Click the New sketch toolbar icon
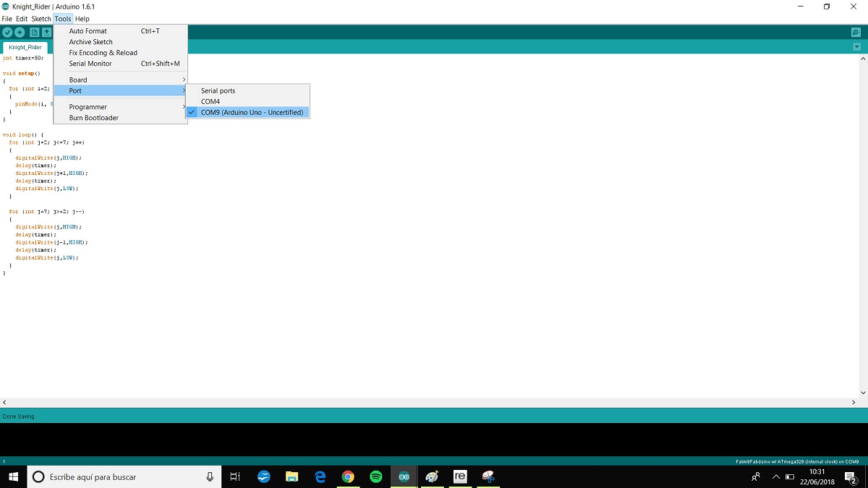The width and height of the screenshot is (868, 488). [34, 33]
